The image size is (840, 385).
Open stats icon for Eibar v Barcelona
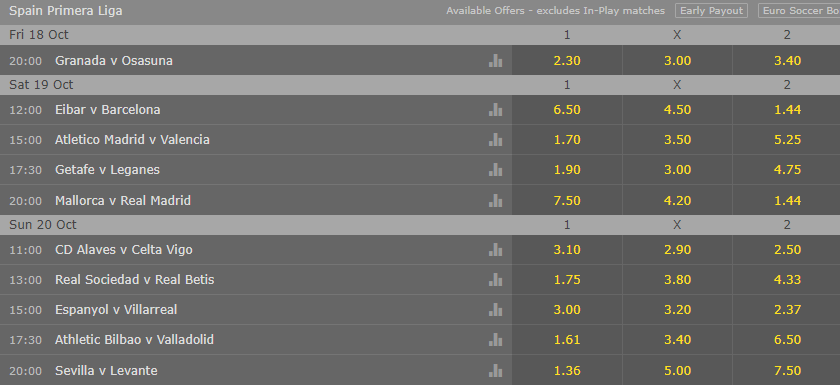click(x=496, y=110)
